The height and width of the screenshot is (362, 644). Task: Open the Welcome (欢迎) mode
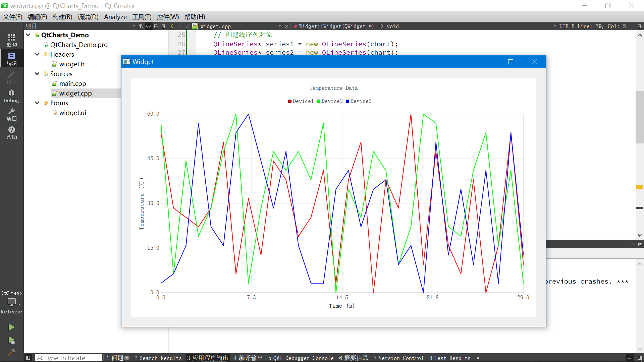pyautogui.click(x=11, y=40)
